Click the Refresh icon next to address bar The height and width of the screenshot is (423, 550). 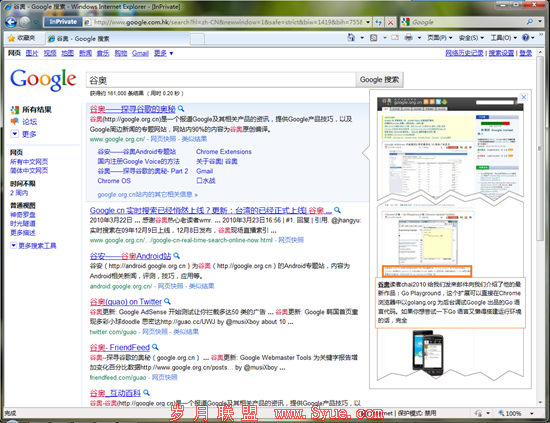(378, 22)
